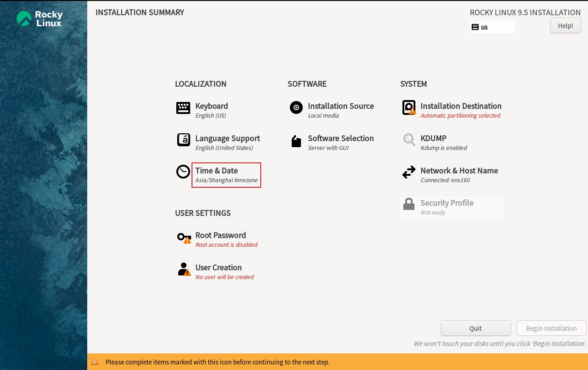Open Installation Destination label
The image size is (588, 370).
tap(461, 106)
